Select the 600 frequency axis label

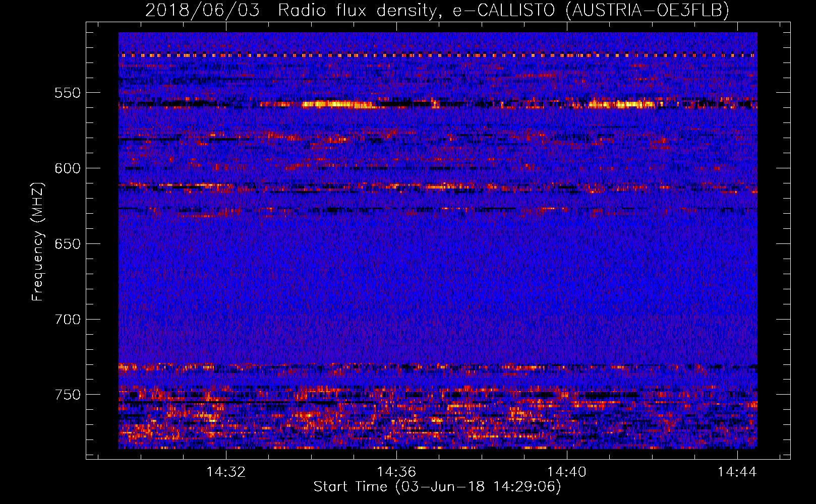[68, 168]
